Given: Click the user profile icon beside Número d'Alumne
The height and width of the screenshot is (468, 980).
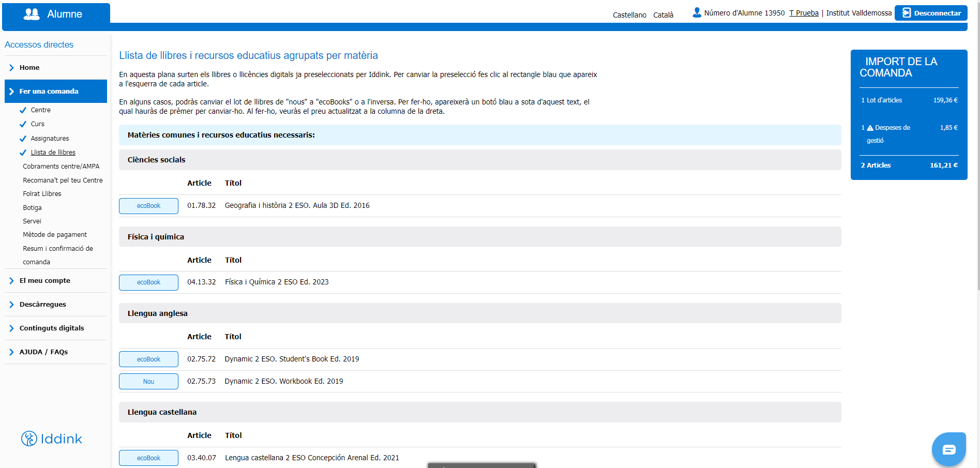Looking at the screenshot, I should tap(697, 12).
